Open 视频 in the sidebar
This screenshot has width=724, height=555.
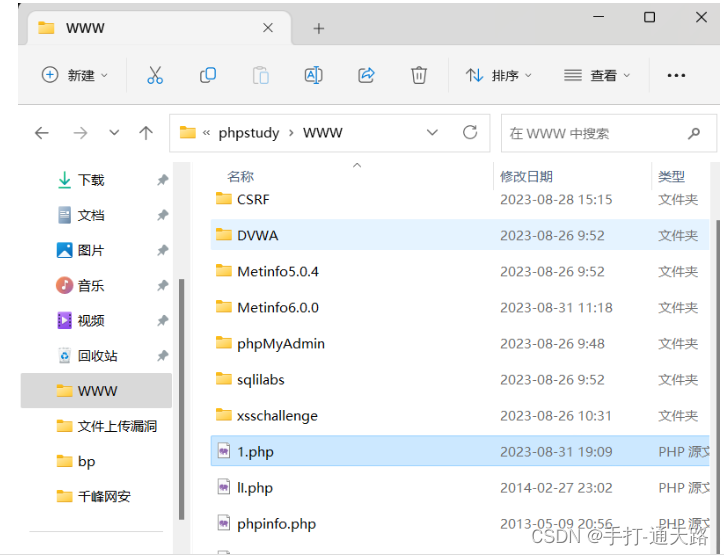pos(91,320)
